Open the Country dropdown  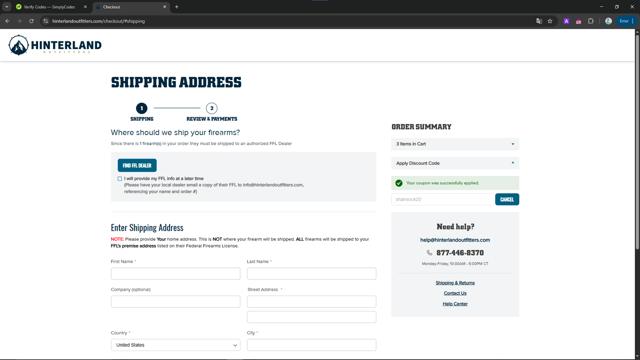176,345
